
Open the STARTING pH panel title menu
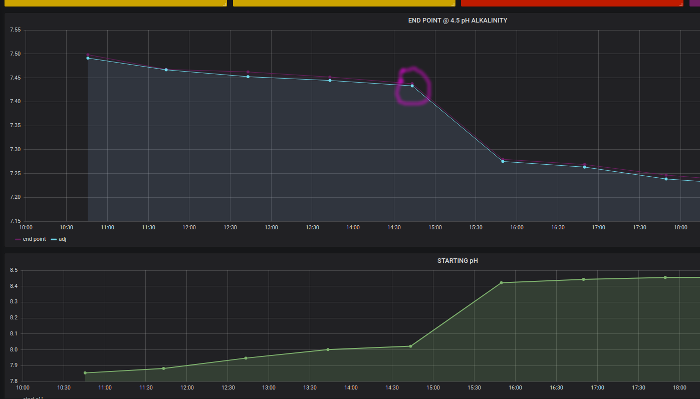click(x=458, y=261)
